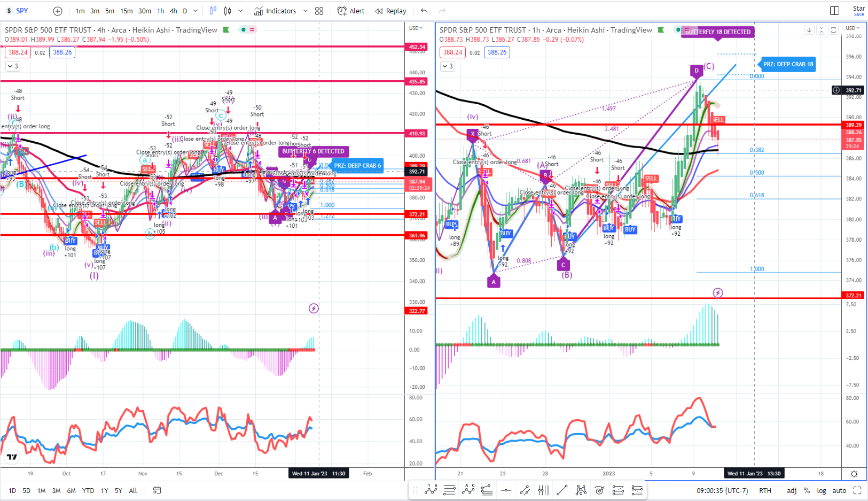Select the 1D date range
This screenshot has width=868, height=501.
click(x=12, y=490)
